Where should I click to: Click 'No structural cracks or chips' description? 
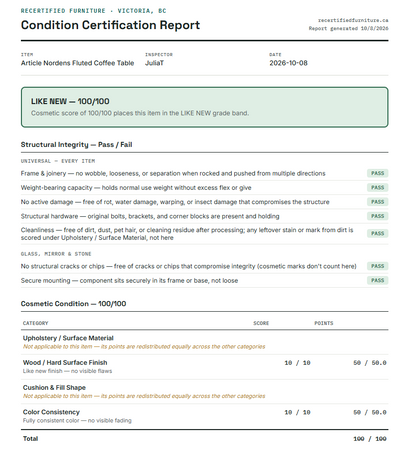coord(189,266)
